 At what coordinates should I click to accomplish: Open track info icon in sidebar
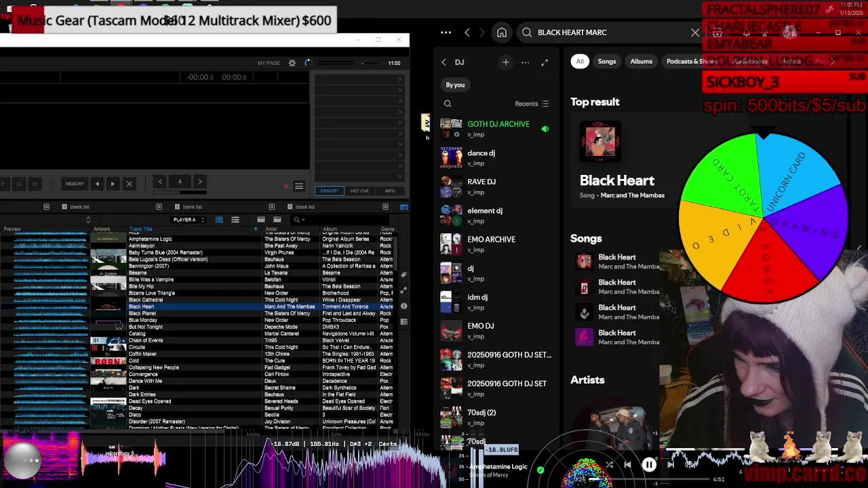[403, 306]
